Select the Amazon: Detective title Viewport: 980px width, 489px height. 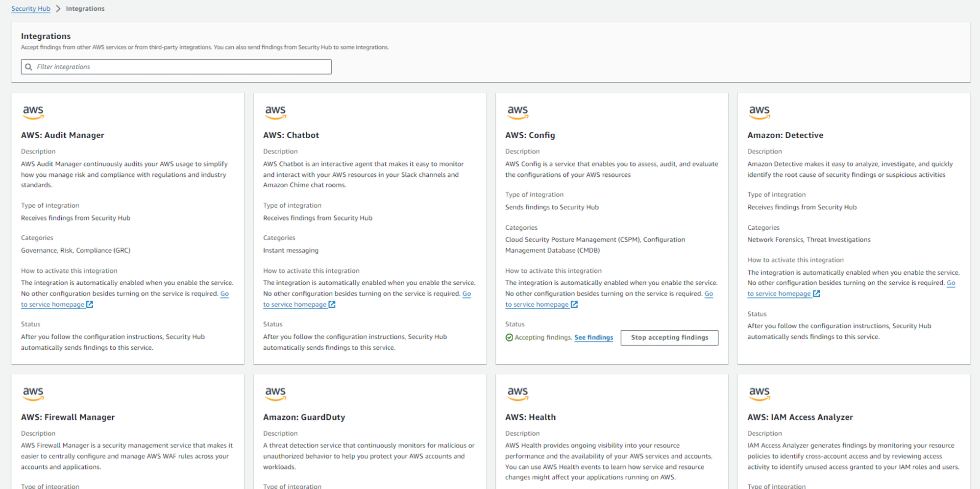tap(785, 135)
